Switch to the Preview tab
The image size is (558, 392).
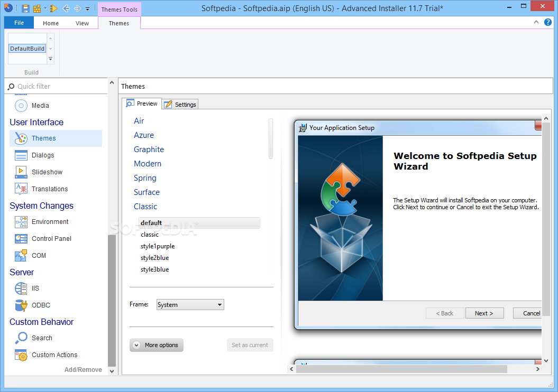142,104
